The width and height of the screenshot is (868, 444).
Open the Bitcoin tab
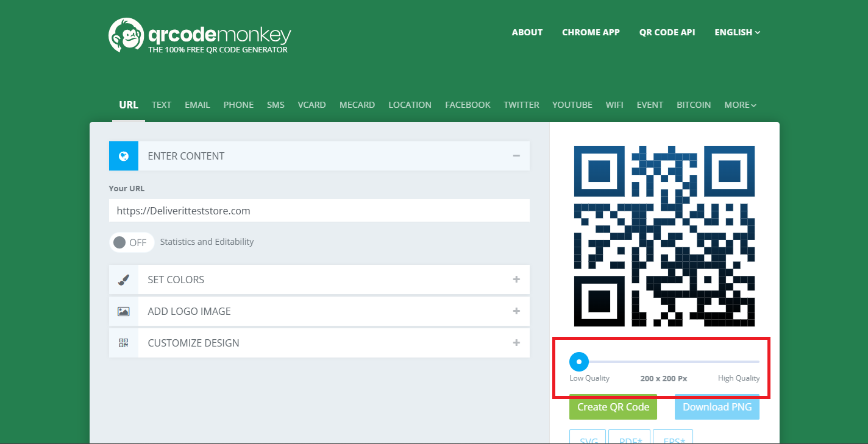point(694,105)
